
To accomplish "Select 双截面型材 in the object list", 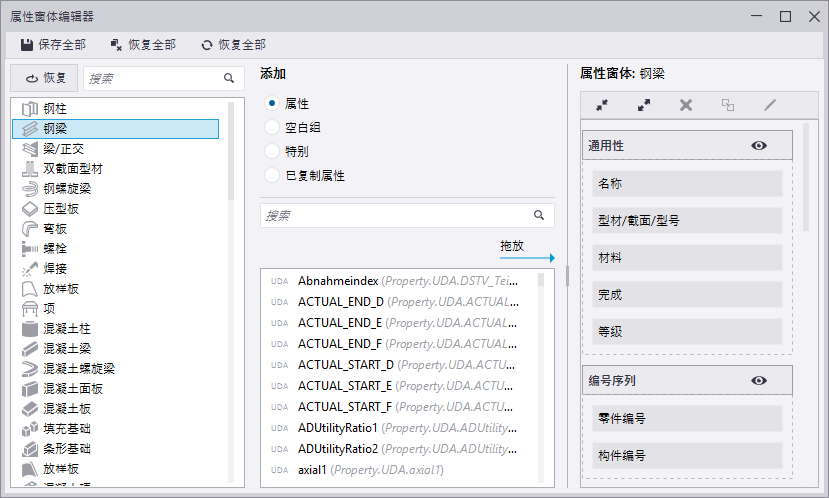I will pos(115,169).
